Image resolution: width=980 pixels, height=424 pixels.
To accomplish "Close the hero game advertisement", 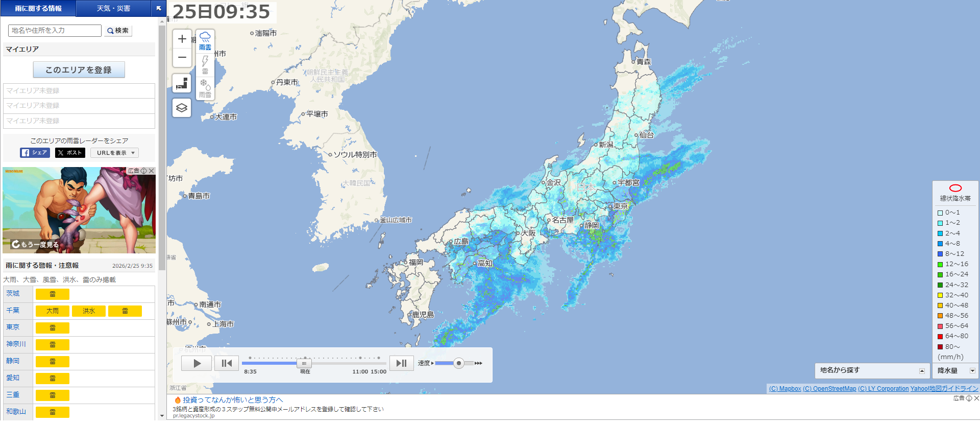I will 152,171.
